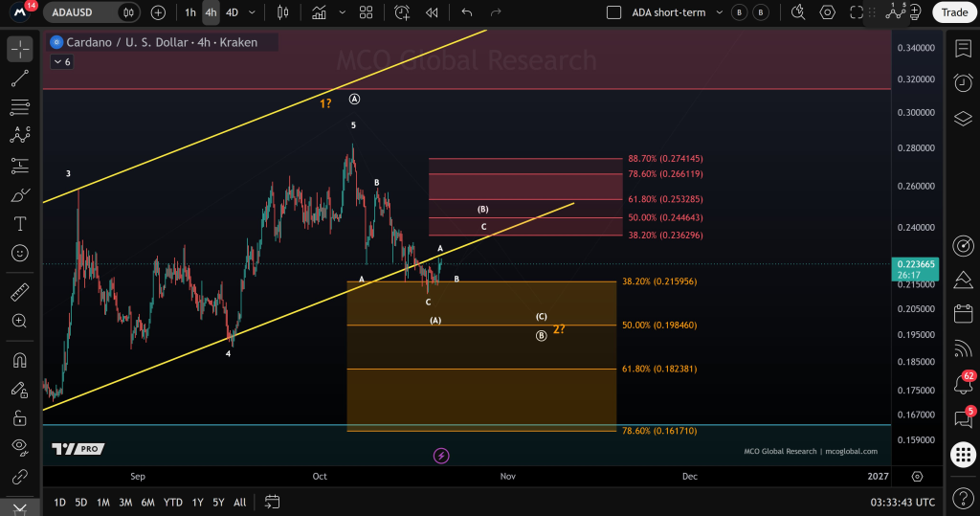This screenshot has height=516, width=980.
Task: Click the Cardano / U. S. Dollar legend title
Action: pos(162,42)
